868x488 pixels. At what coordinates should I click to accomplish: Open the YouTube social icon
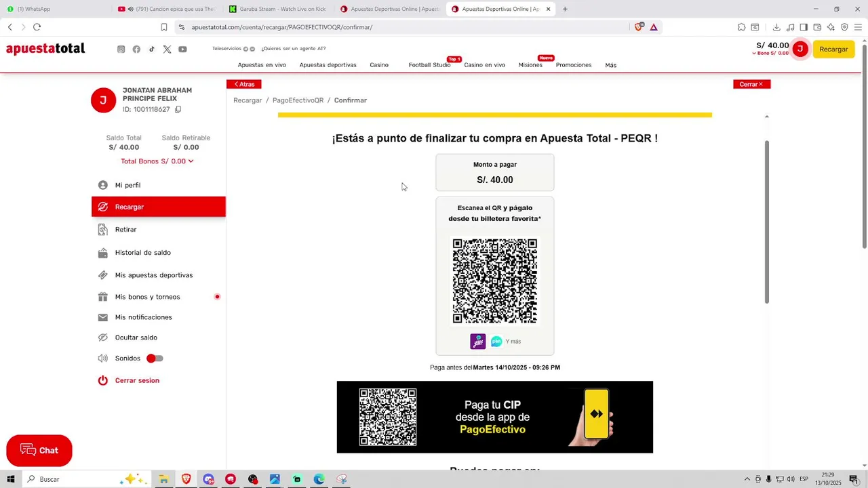point(182,49)
